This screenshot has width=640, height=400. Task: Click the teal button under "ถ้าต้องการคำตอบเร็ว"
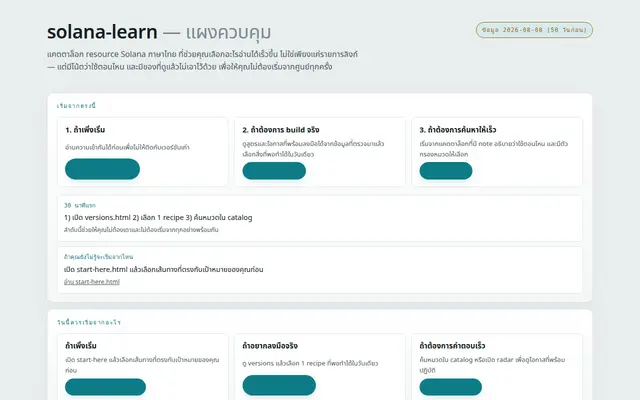451,387
